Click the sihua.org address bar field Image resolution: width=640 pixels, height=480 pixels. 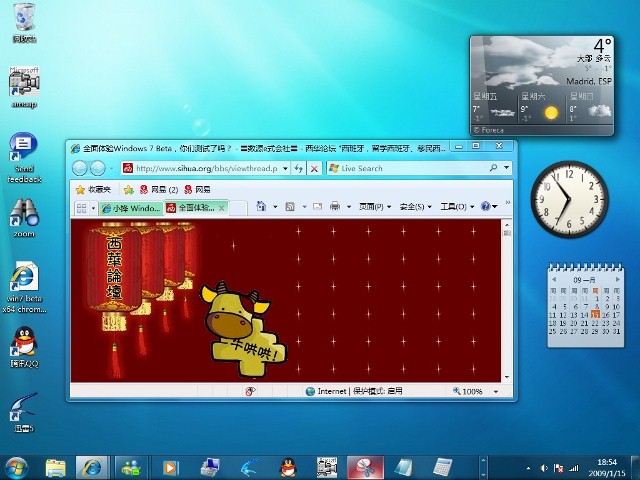pyautogui.click(x=206, y=168)
